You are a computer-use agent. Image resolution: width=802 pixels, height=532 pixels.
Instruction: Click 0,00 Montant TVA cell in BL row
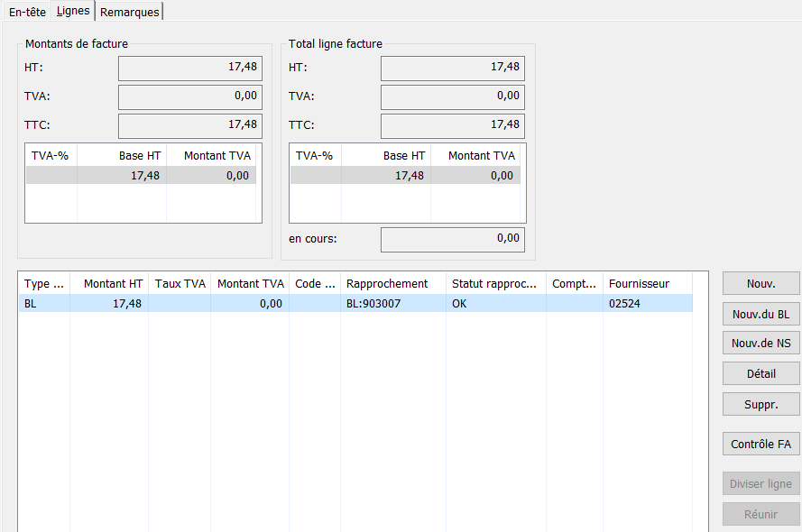coord(250,304)
